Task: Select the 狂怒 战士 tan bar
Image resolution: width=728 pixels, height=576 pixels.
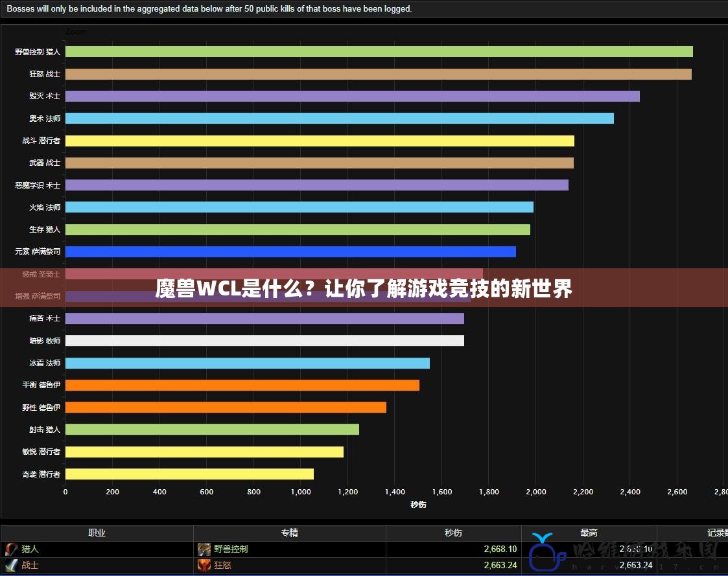Action: [x=379, y=74]
